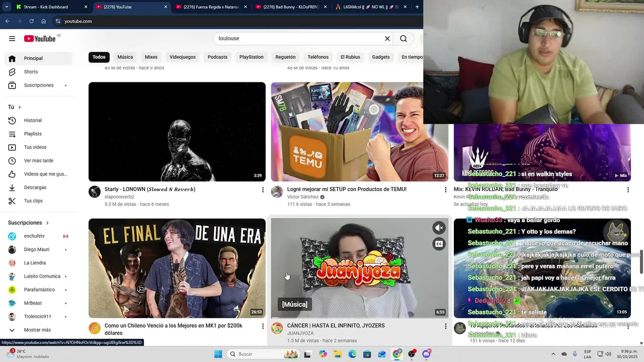The height and width of the screenshot is (362, 644).
Task: Switch to the Fuerza Regida x Natanael tab
Action: (211, 7)
